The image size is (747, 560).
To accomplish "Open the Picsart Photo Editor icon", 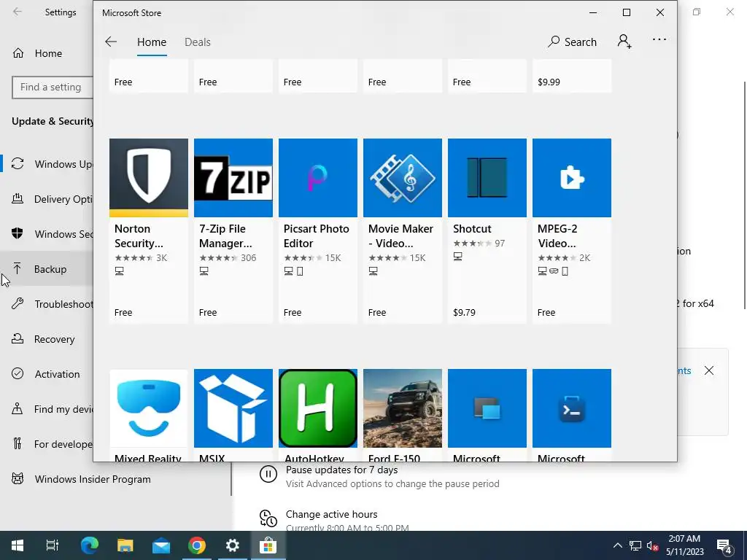I will click(318, 178).
